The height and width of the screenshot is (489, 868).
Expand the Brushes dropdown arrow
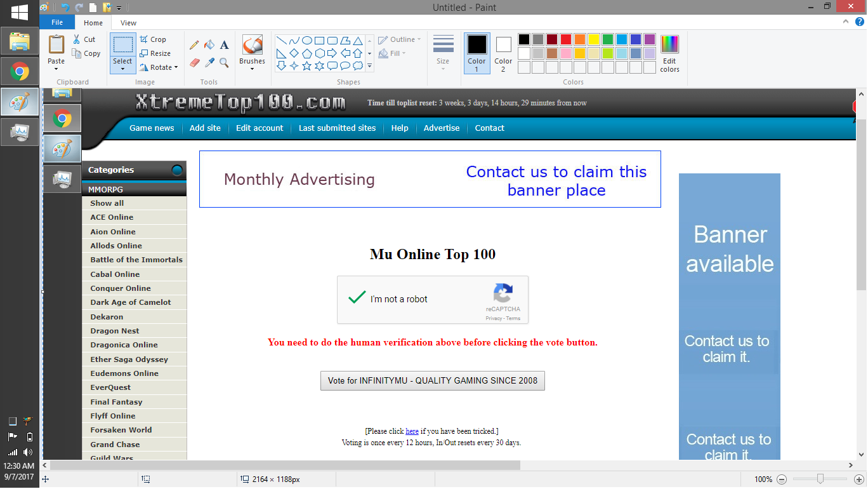tap(252, 69)
